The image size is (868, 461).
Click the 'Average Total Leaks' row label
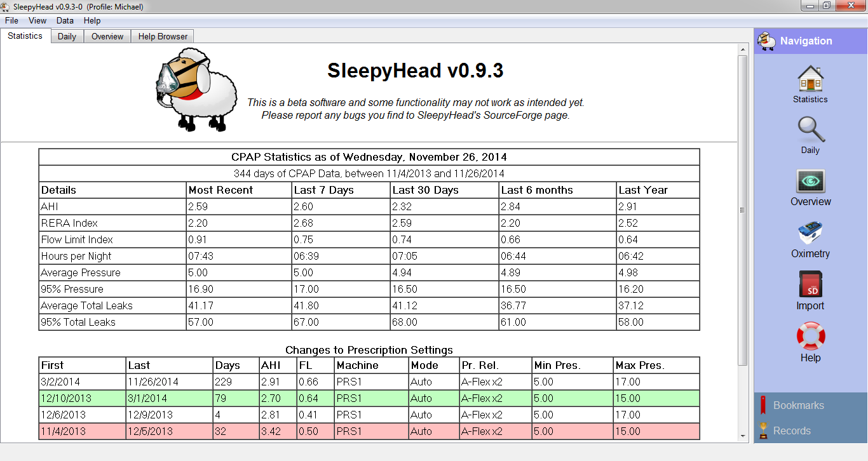(86, 305)
